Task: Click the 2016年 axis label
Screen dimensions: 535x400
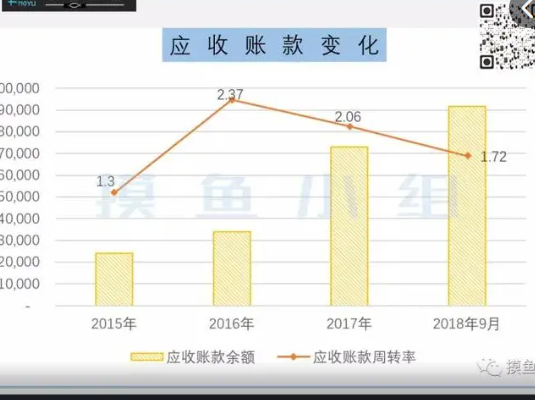Action: tap(232, 324)
